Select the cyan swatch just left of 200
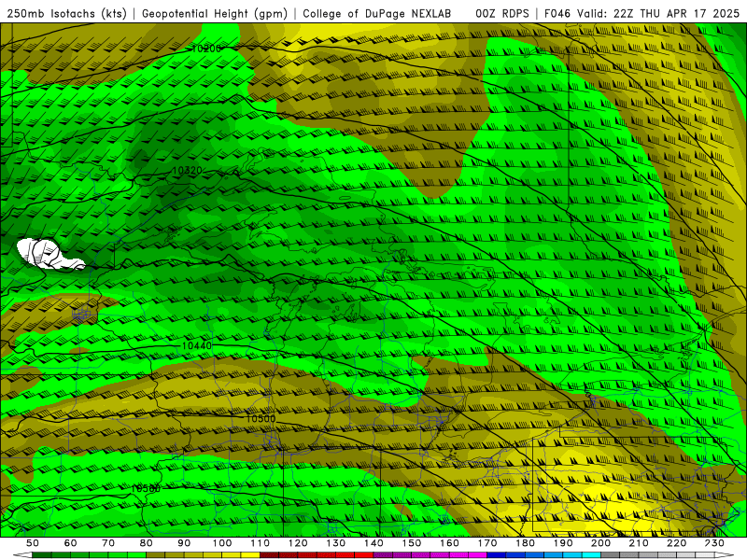This screenshot has height=560, width=747. (x=591, y=555)
